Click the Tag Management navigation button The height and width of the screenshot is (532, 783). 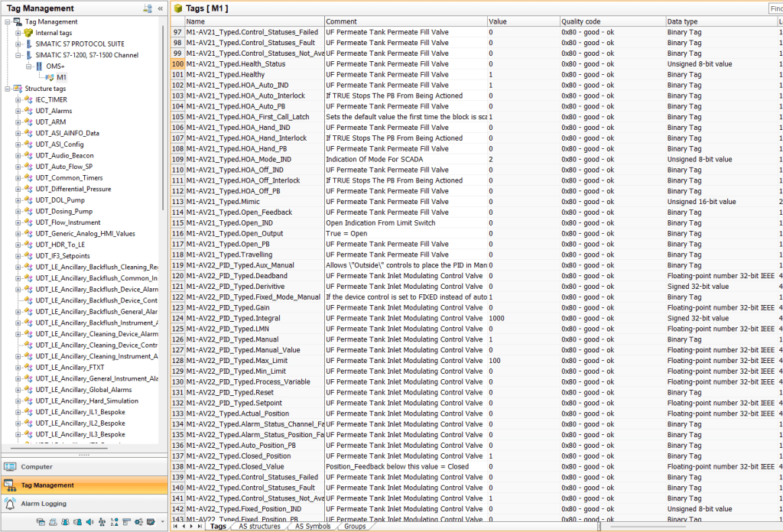(47, 485)
